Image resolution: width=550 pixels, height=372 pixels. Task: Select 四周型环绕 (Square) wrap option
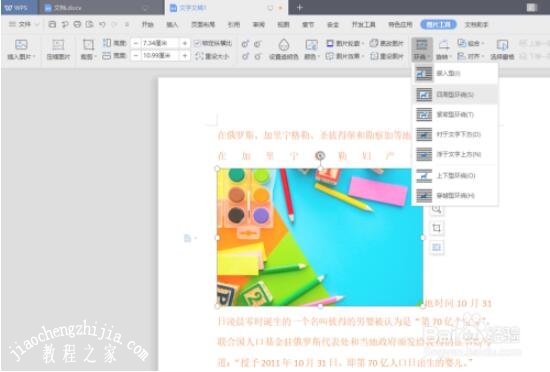coord(455,94)
